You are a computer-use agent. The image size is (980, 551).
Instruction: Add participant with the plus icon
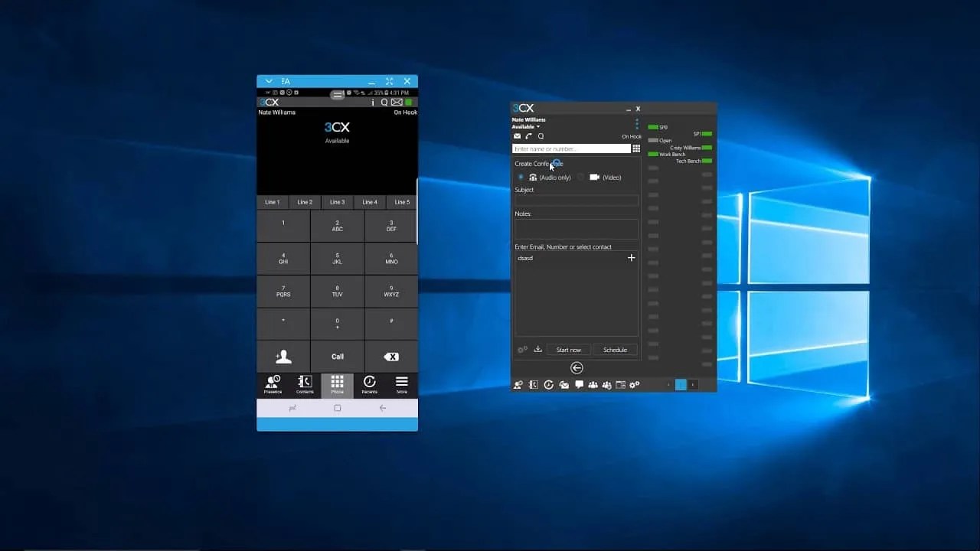pos(632,258)
